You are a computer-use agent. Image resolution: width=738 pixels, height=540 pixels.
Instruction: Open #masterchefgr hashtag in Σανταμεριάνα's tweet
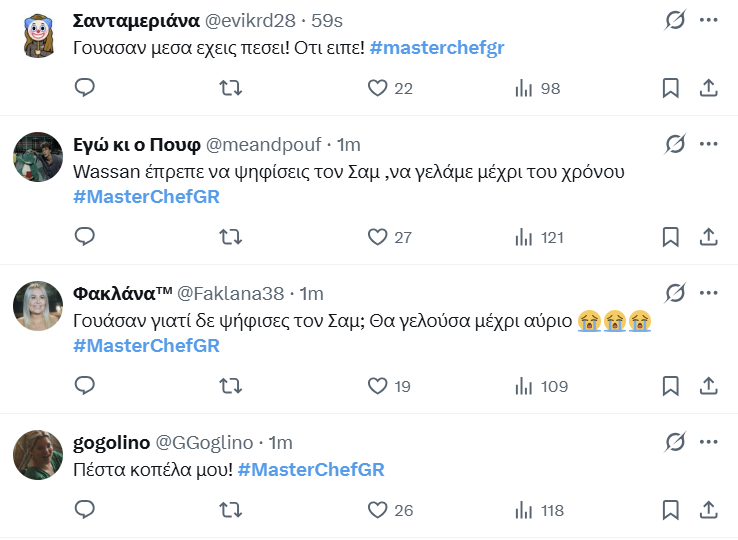click(x=431, y=48)
